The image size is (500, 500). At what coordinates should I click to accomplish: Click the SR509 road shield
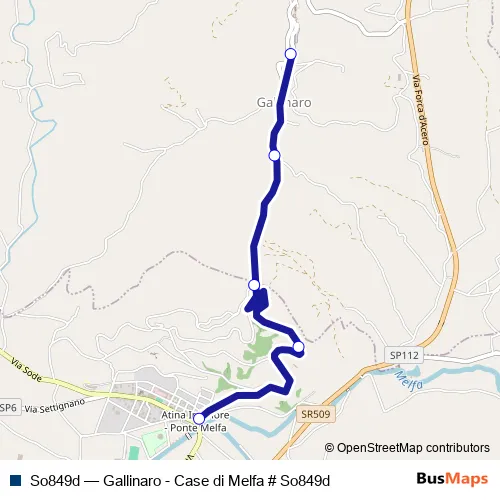click(316, 414)
